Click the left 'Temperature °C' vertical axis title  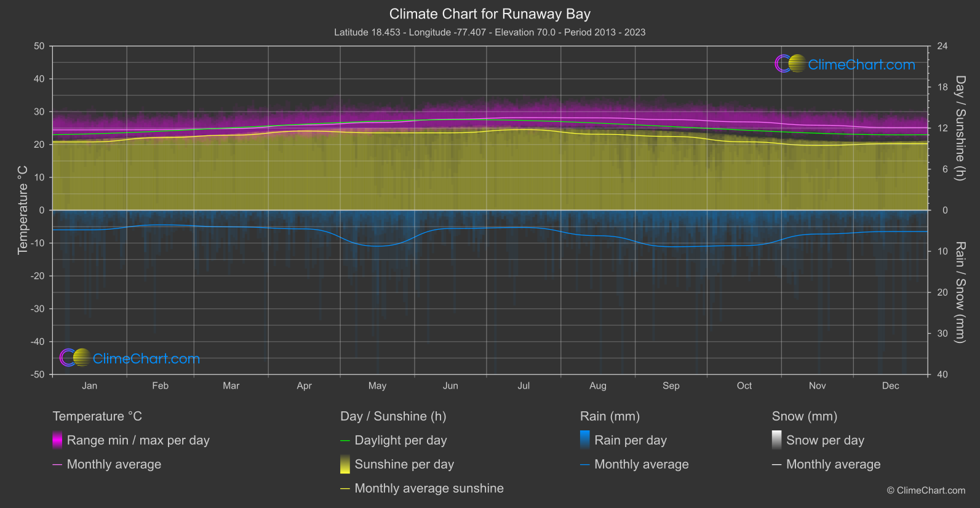coord(23,210)
